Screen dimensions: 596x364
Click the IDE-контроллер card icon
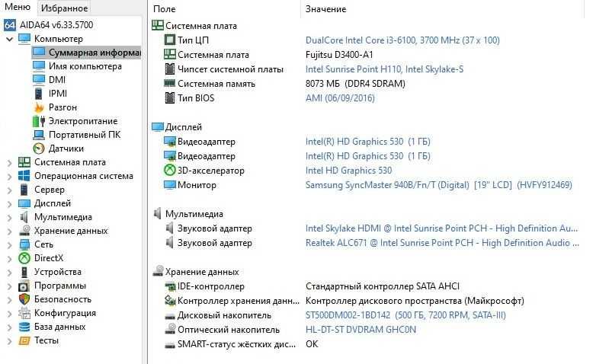[x=170, y=286]
